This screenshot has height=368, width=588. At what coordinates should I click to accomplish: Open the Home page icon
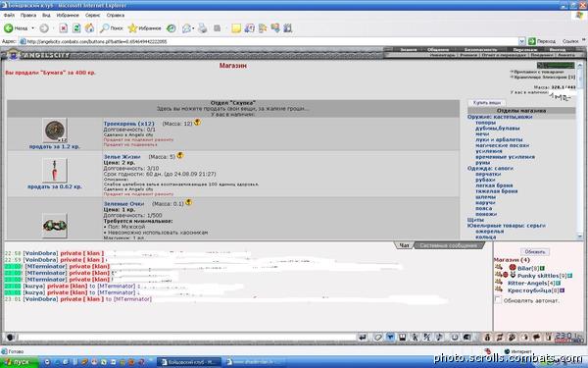(89, 28)
